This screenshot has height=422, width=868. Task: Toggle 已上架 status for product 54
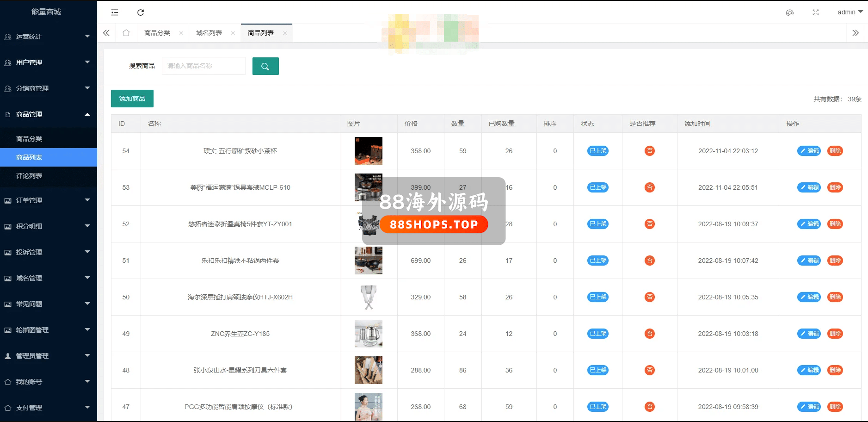tap(597, 151)
